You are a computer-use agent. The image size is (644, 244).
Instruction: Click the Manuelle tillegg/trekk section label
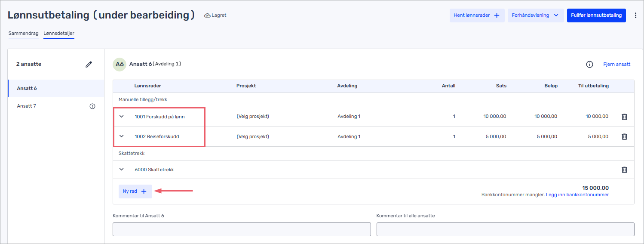[x=143, y=99]
